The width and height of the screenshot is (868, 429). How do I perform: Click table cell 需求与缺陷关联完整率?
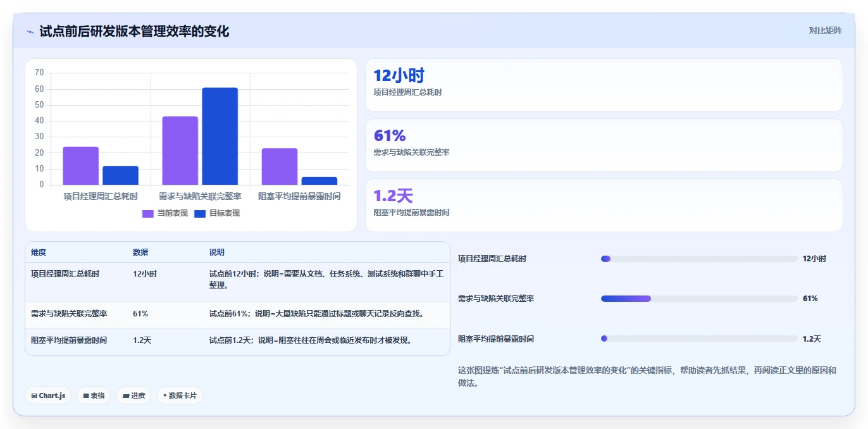point(69,313)
